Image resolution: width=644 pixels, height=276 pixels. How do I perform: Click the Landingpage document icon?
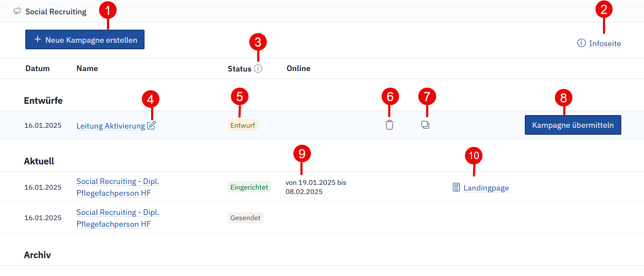pos(456,187)
